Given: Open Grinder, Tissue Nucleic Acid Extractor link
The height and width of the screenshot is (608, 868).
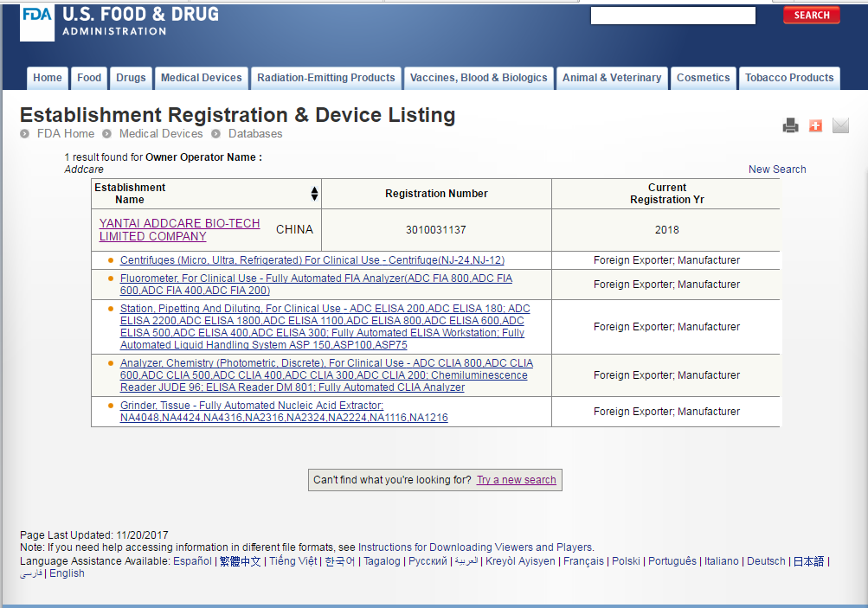Looking at the screenshot, I should (284, 412).
